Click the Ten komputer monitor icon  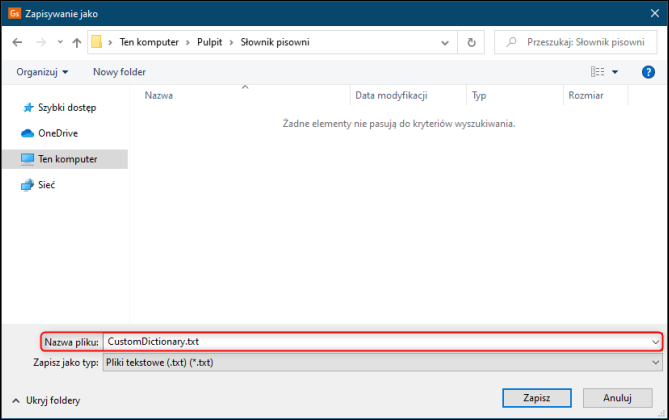[x=27, y=159]
